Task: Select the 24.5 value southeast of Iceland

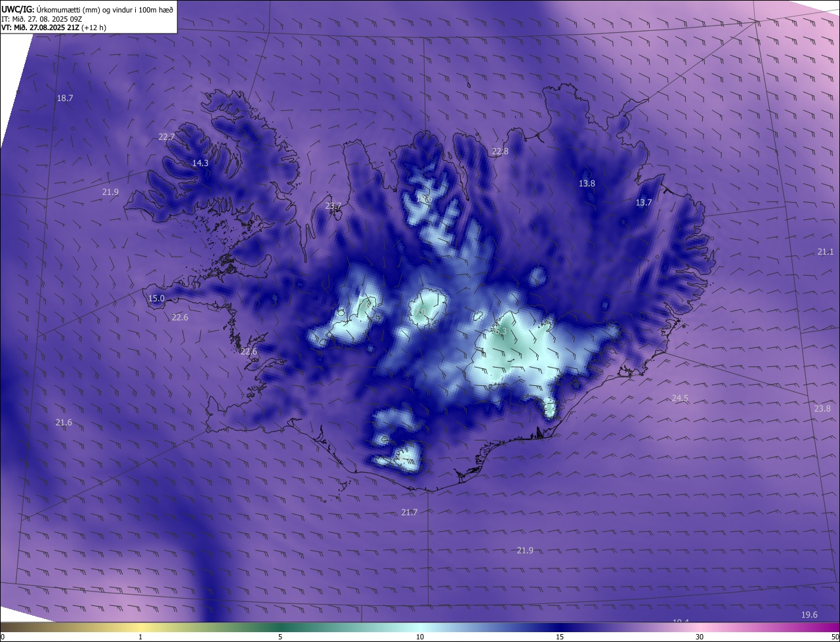Action: (681, 398)
